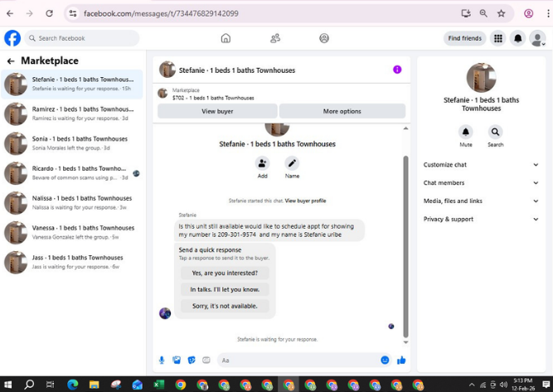Screen dimensions: 553x392
Task: Open the account avatar menu
Action: pyautogui.click(x=537, y=38)
